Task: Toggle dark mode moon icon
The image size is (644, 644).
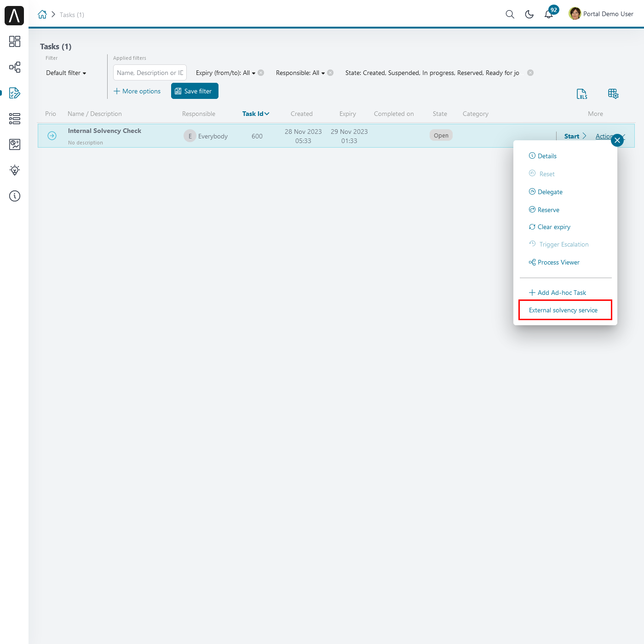Action: [529, 14]
